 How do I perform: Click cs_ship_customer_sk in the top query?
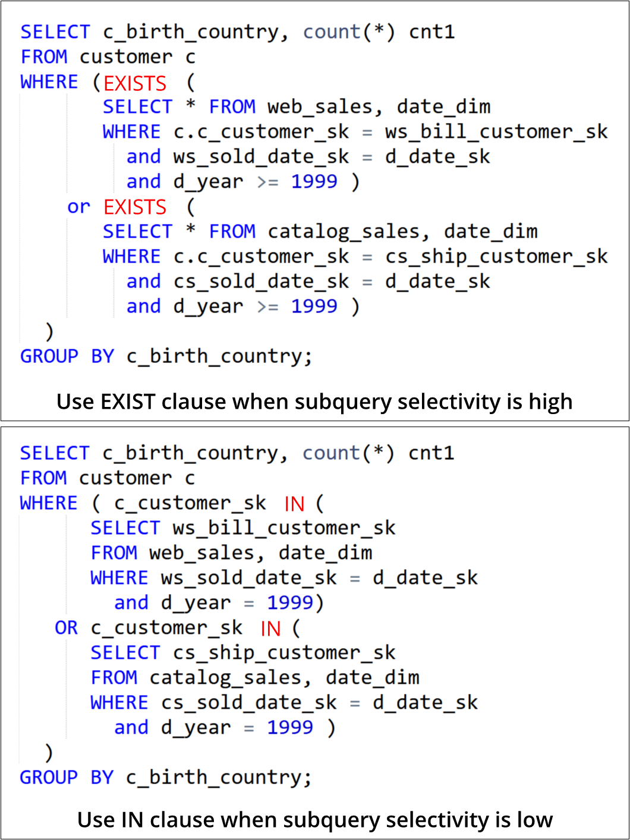(x=496, y=257)
